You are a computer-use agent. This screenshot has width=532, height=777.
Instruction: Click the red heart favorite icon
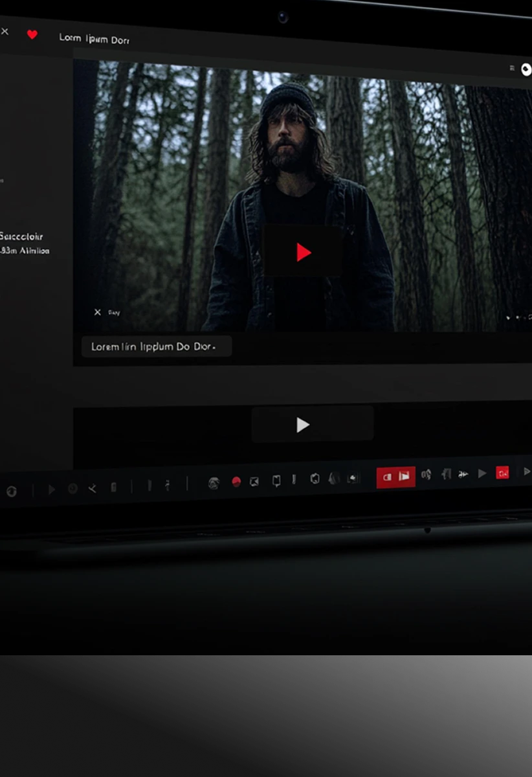pos(32,34)
